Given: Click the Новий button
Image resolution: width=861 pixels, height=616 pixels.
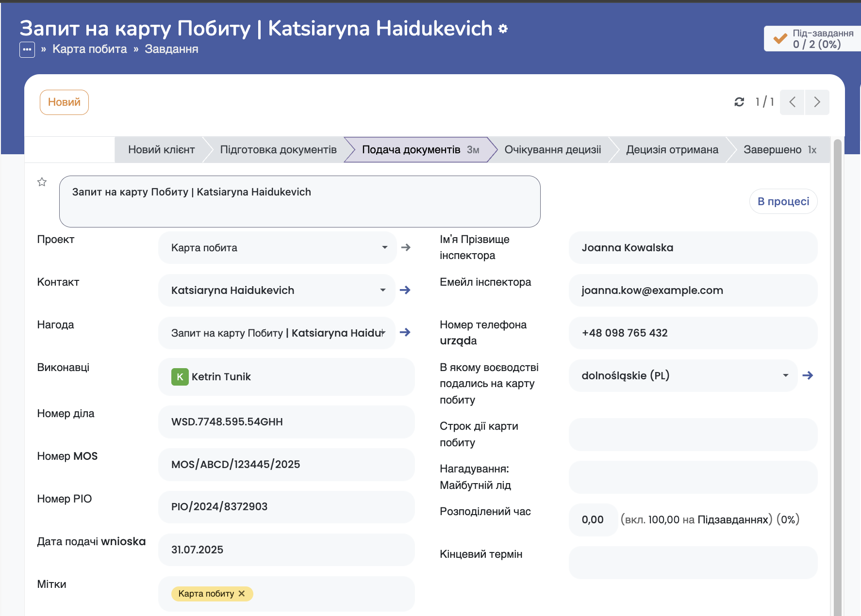Looking at the screenshot, I should click(x=64, y=102).
